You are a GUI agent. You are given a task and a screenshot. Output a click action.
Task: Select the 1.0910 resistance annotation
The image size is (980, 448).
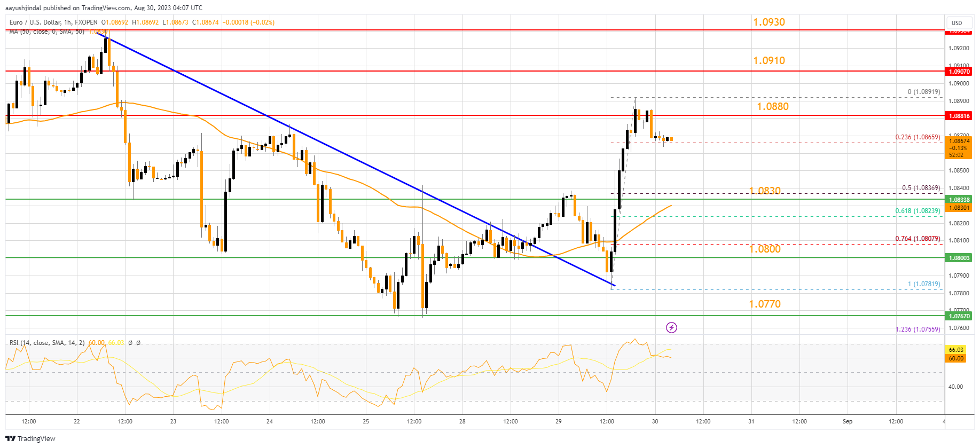coord(769,60)
